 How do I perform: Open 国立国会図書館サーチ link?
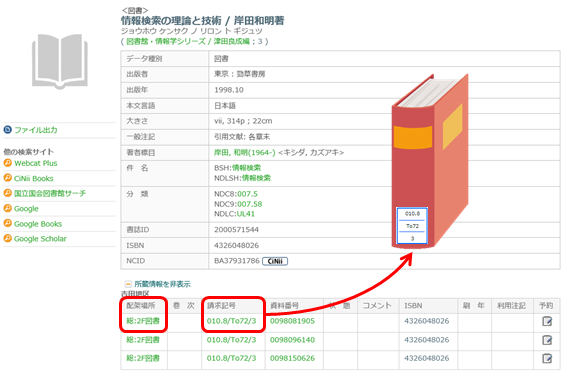pos(50,193)
